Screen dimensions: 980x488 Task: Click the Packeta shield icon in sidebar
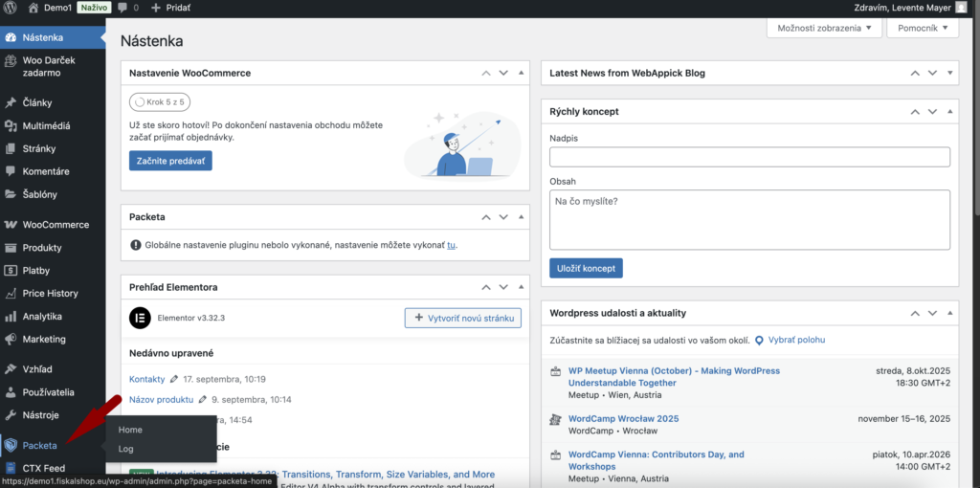click(x=11, y=446)
